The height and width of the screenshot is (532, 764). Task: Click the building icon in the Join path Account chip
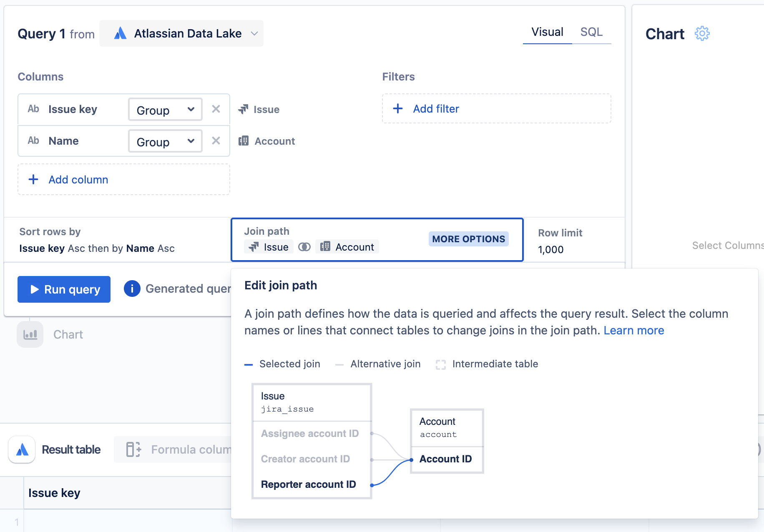pos(325,247)
